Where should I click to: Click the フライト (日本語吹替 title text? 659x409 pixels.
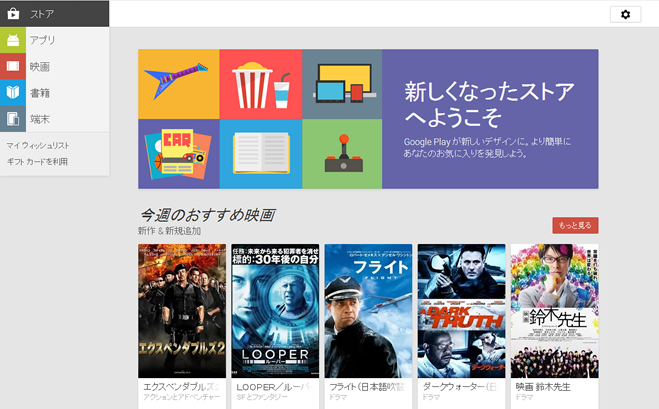coord(367,387)
